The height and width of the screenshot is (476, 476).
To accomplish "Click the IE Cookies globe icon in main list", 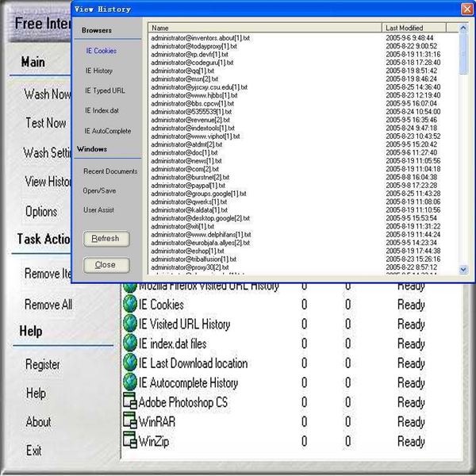I will pos(130,305).
